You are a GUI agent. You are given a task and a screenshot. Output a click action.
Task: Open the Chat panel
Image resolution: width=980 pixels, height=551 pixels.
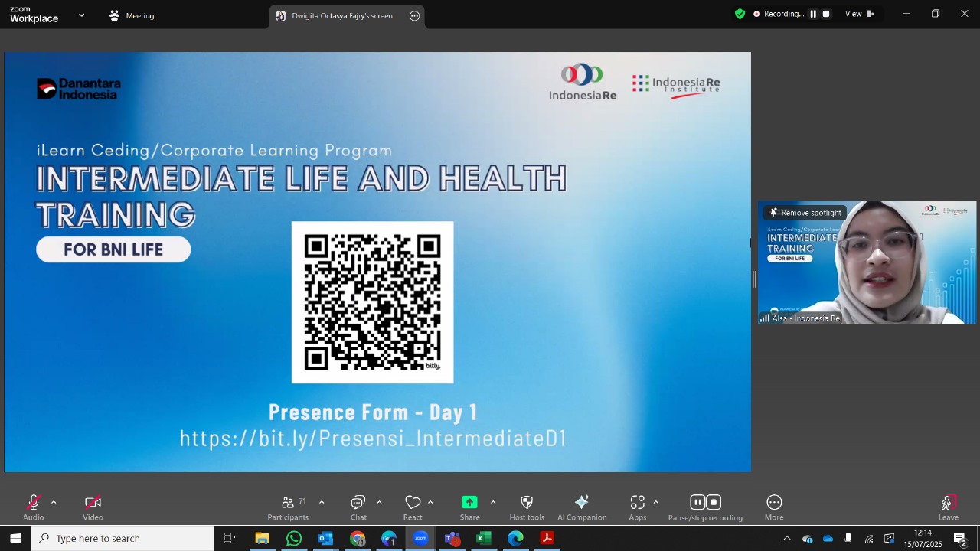point(358,507)
